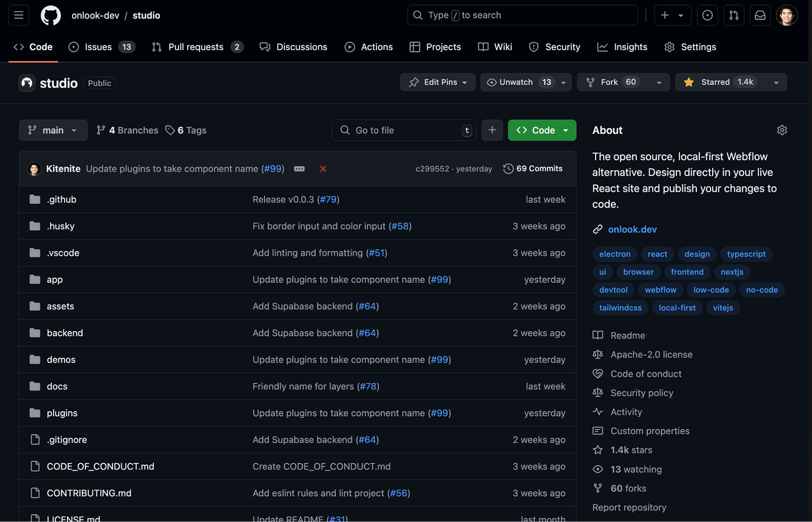Toggle the Starred button
The width and height of the screenshot is (812, 522).
(x=719, y=82)
